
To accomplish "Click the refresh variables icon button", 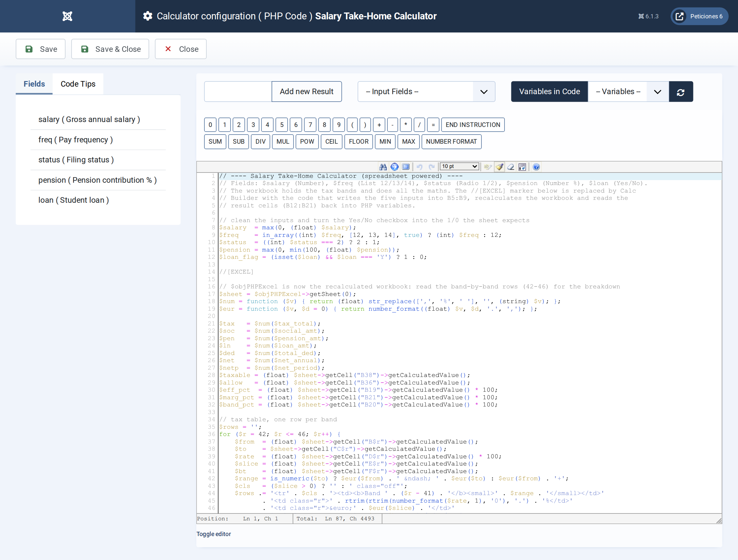I will (x=681, y=92).
